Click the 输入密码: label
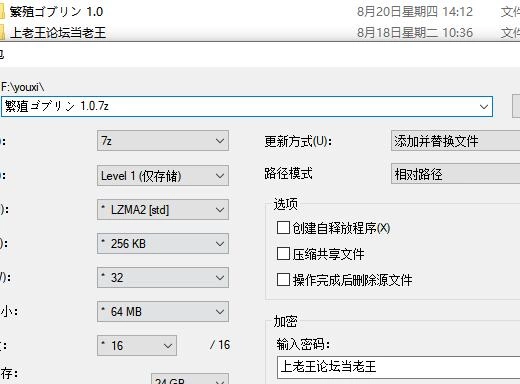 (303, 344)
